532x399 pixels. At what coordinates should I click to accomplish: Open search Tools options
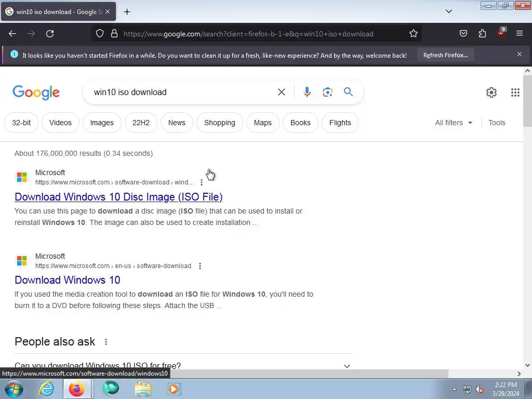[497, 123]
